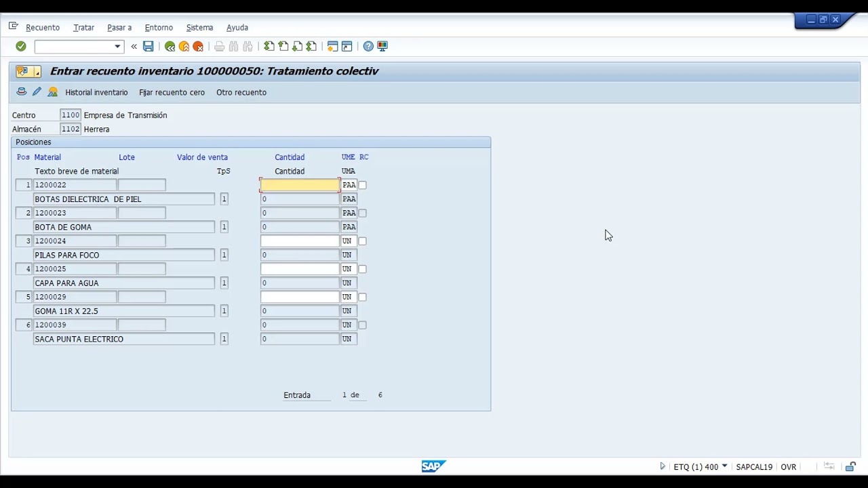Screen dimensions: 868x488
Task: Click the hat icon in the application toolbar
Action: point(22,91)
